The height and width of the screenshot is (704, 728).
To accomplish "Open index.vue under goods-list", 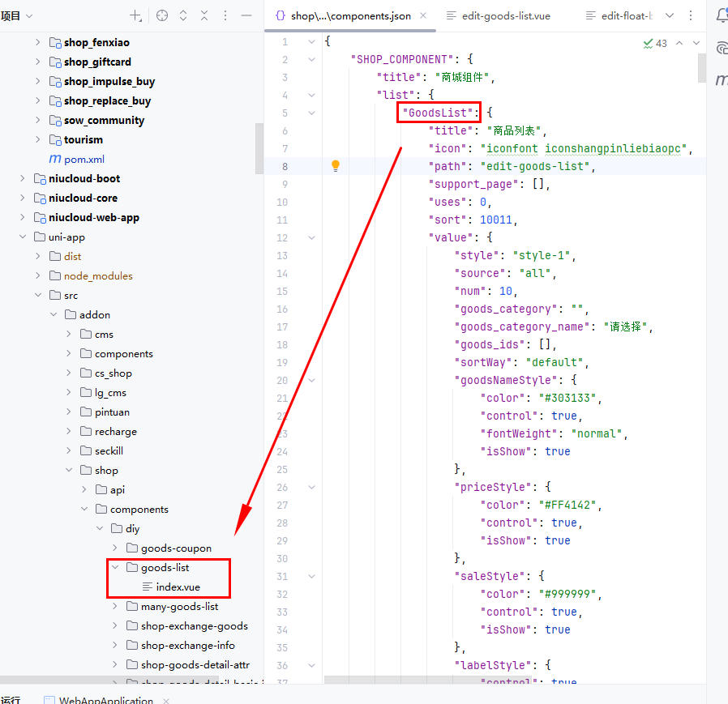I will 178,587.
